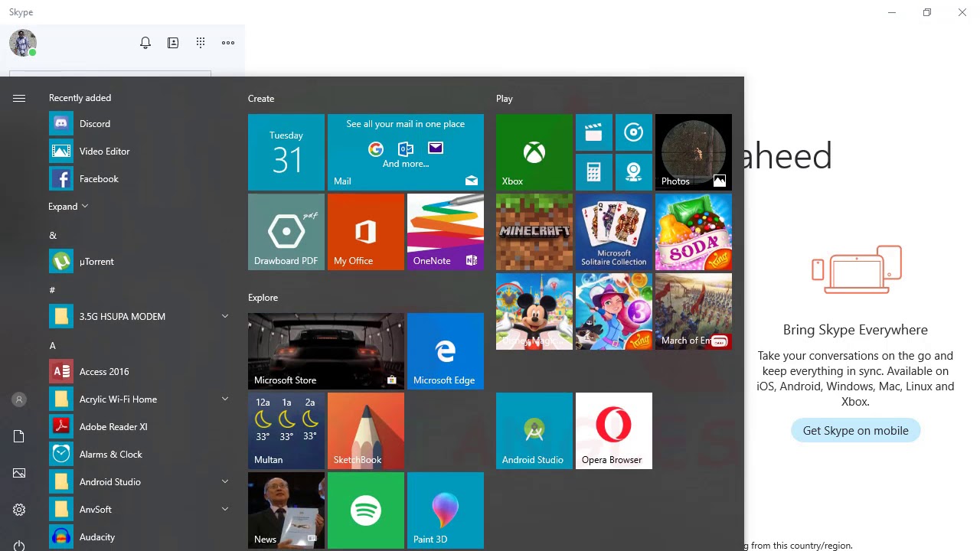
Task: Open the News tile
Action: [x=286, y=510]
